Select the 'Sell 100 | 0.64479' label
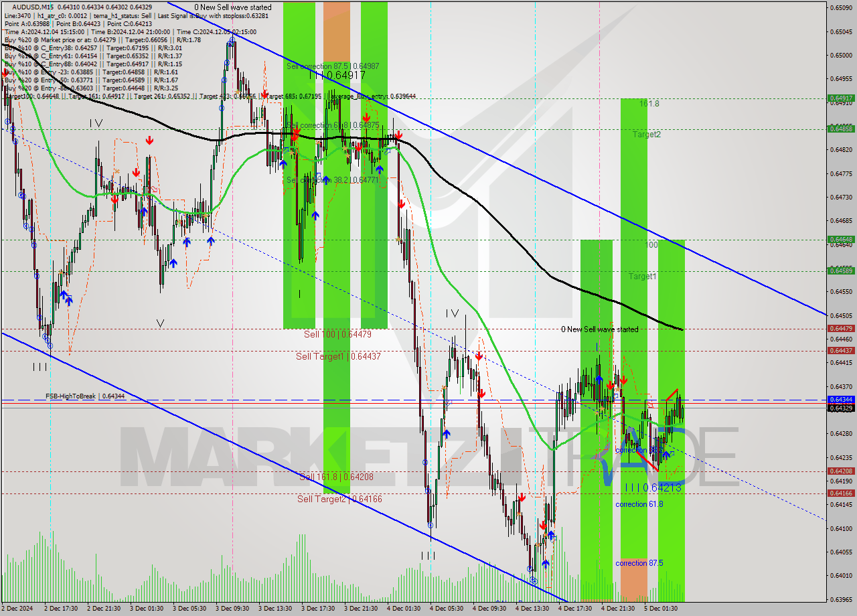Screen dimensions: 857x616 pos(337,334)
